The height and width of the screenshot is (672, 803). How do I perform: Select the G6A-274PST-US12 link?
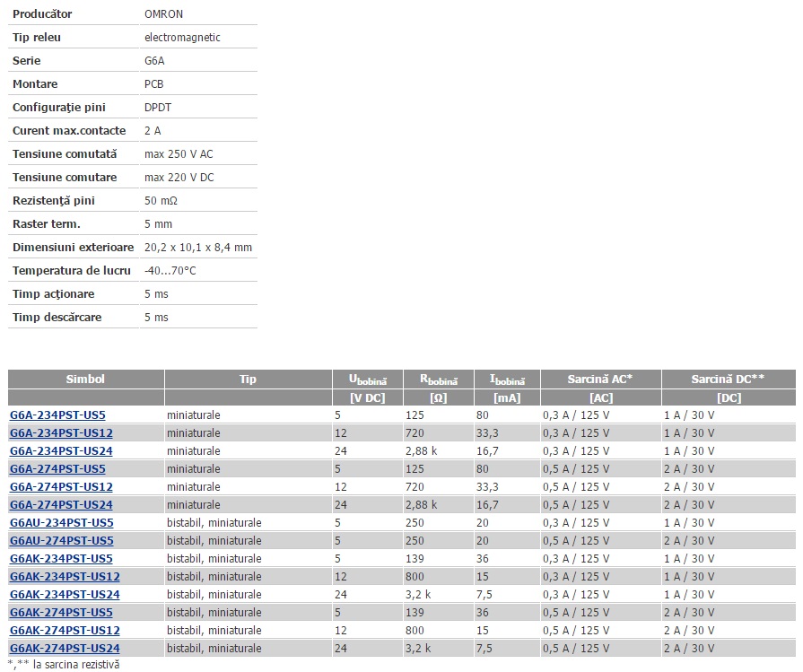(60, 487)
